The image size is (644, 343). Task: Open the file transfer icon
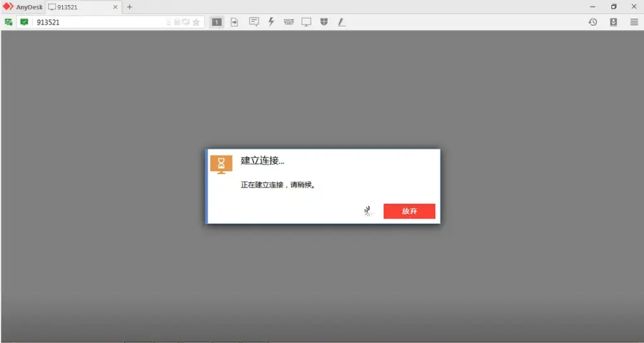(234, 22)
